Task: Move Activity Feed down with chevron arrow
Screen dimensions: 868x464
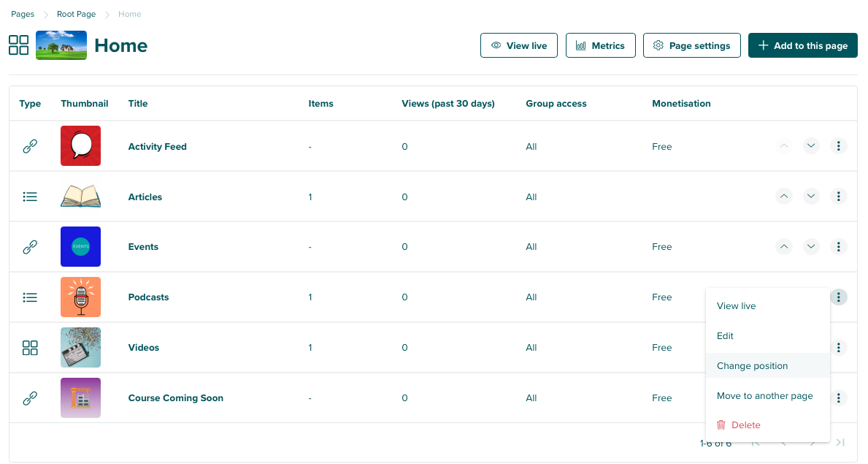Action: (811, 146)
